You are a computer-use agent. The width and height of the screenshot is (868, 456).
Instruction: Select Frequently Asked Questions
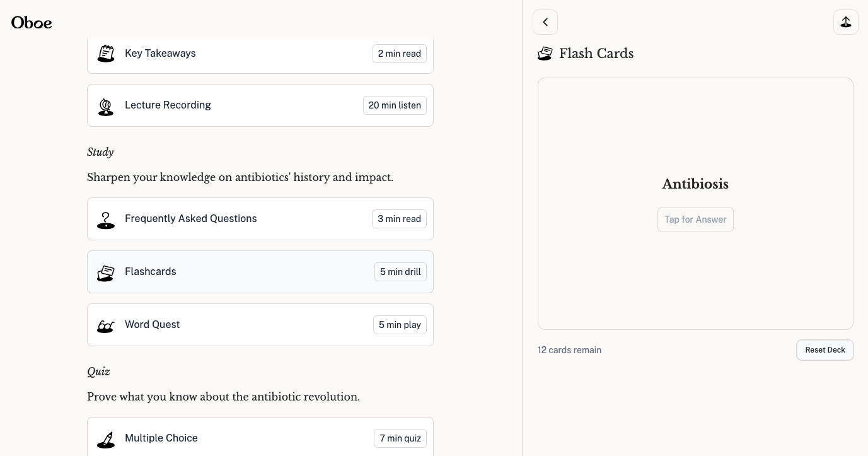pos(190,219)
